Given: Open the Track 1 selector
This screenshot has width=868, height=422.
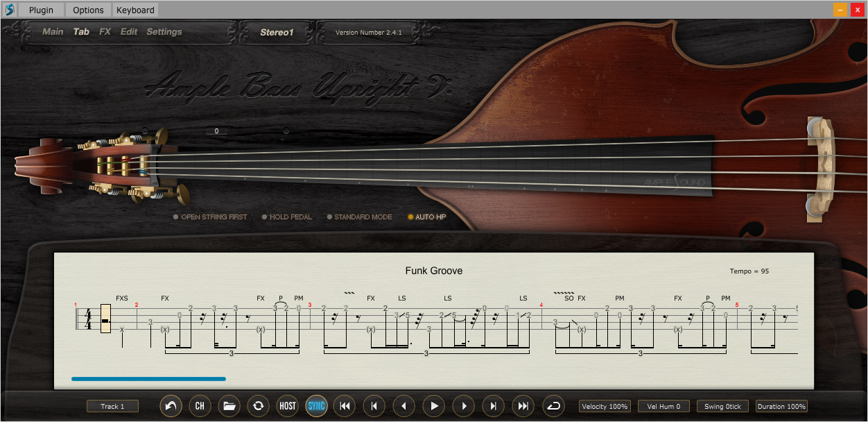Looking at the screenshot, I should (112, 406).
